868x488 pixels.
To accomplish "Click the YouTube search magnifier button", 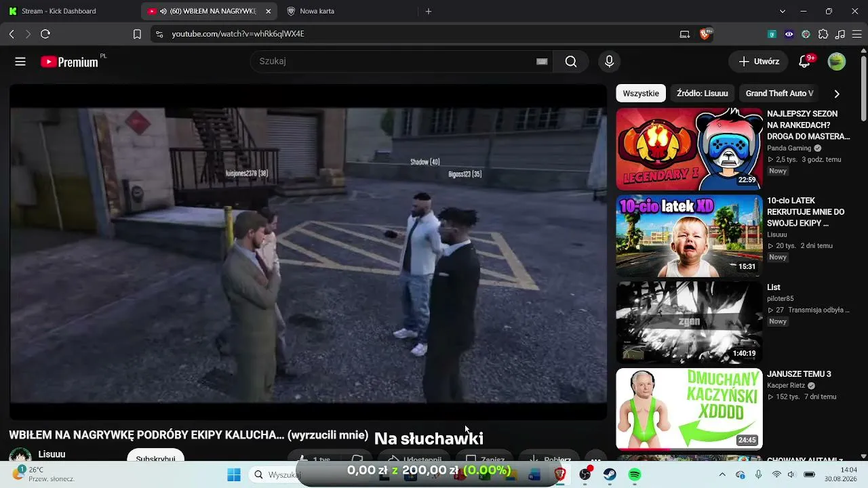I will pos(571,62).
